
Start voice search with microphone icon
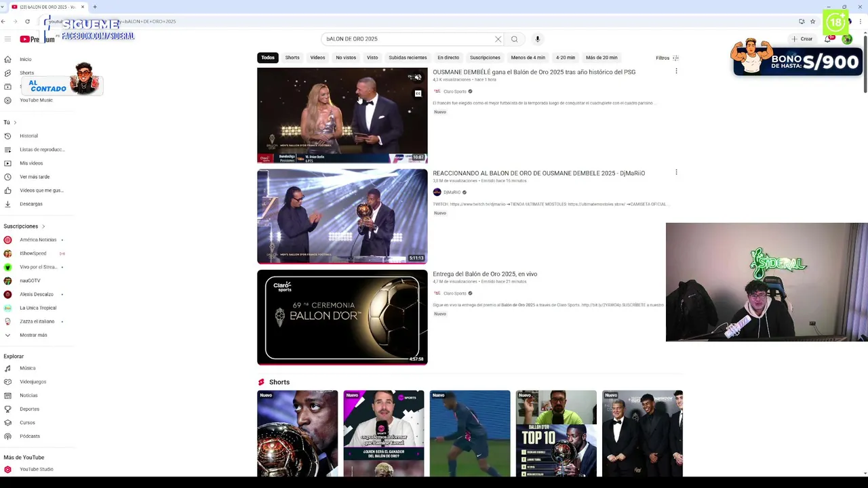(537, 39)
